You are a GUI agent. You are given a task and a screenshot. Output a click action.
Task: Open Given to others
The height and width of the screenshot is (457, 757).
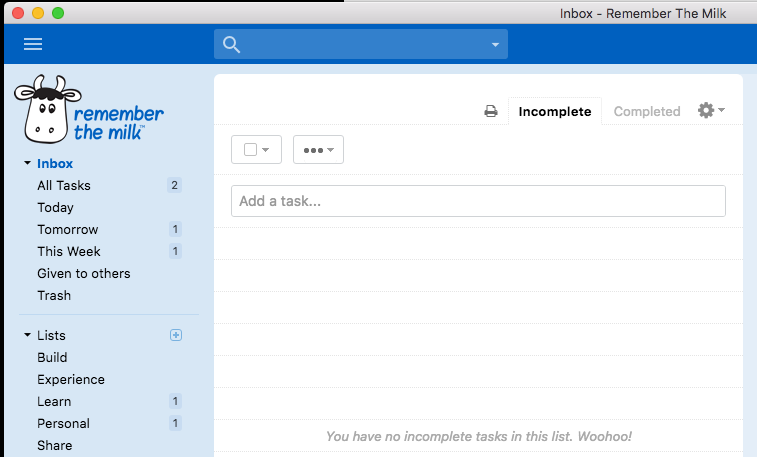pos(84,274)
